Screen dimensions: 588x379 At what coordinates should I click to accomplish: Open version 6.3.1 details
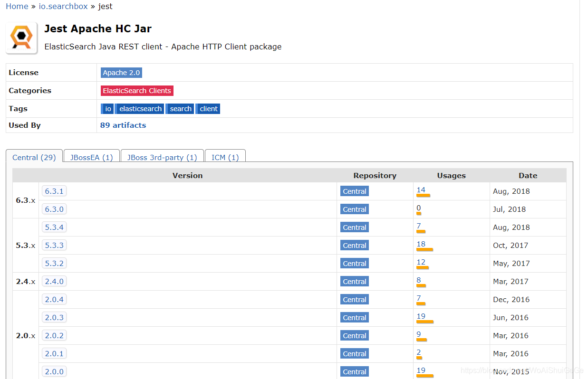(54, 191)
